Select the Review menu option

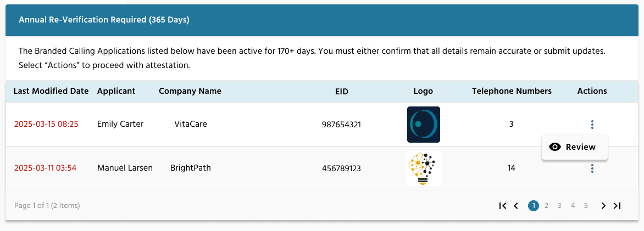[x=575, y=147]
